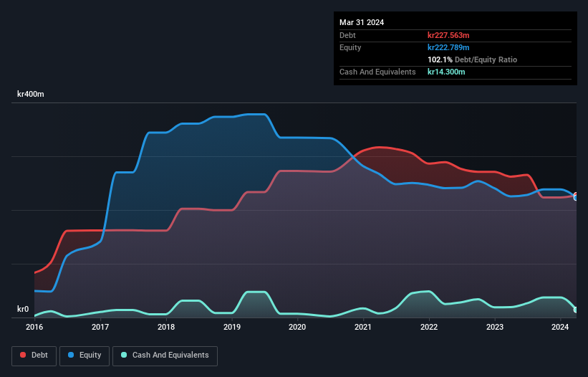Click the teal Cash And Equivalents legend dot
588x377 pixels.
tap(124, 355)
